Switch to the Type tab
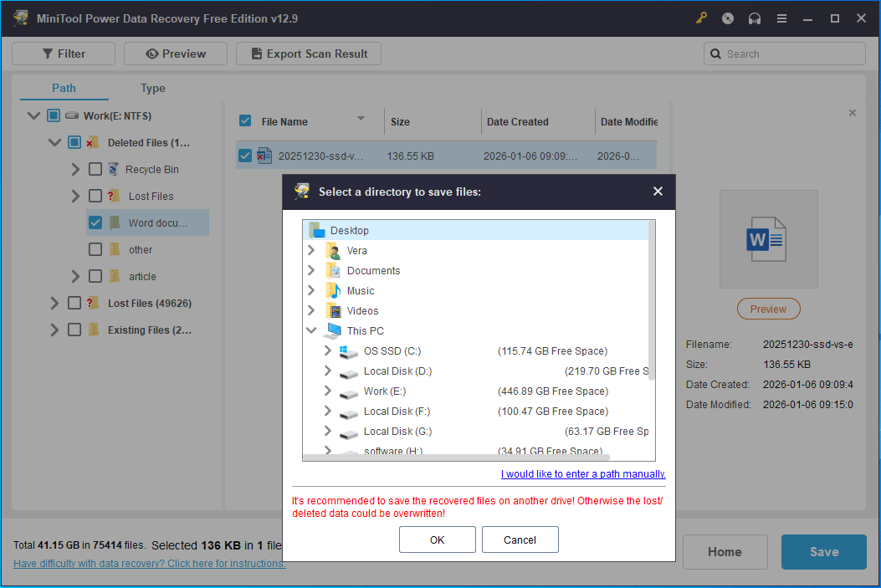The image size is (881, 588). click(153, 88)
